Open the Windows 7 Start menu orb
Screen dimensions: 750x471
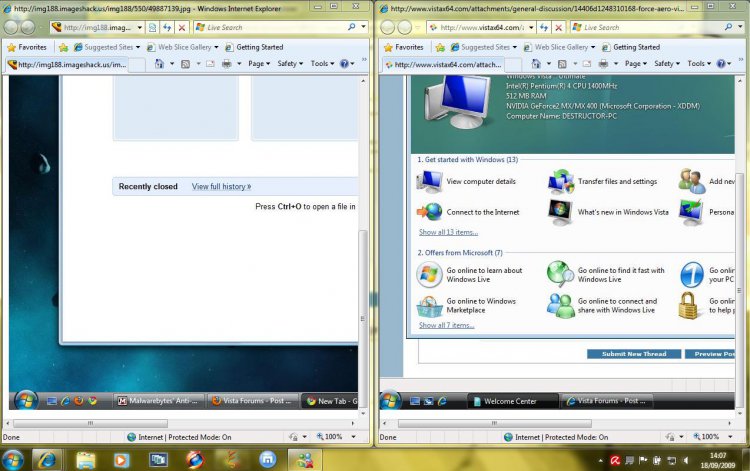[x=13, y=460]
